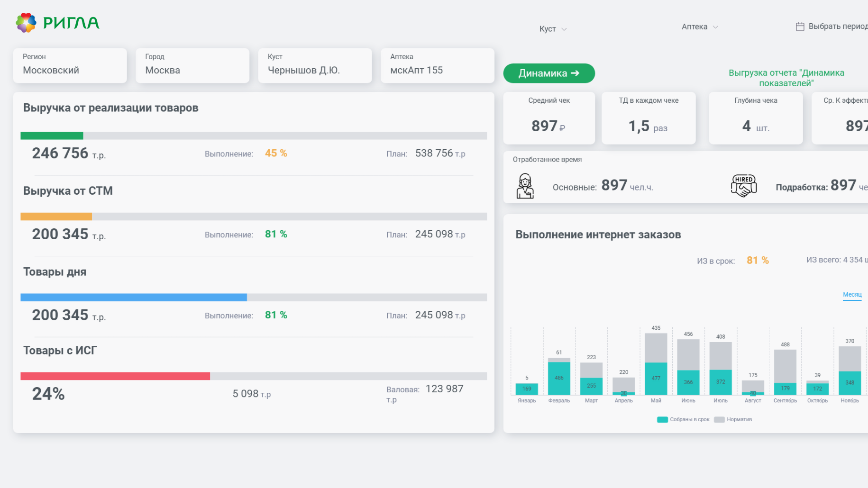The width and height of the screenshot is (868, 488).
Task: Select the Месяц chart tab
Action: [852, 295]
